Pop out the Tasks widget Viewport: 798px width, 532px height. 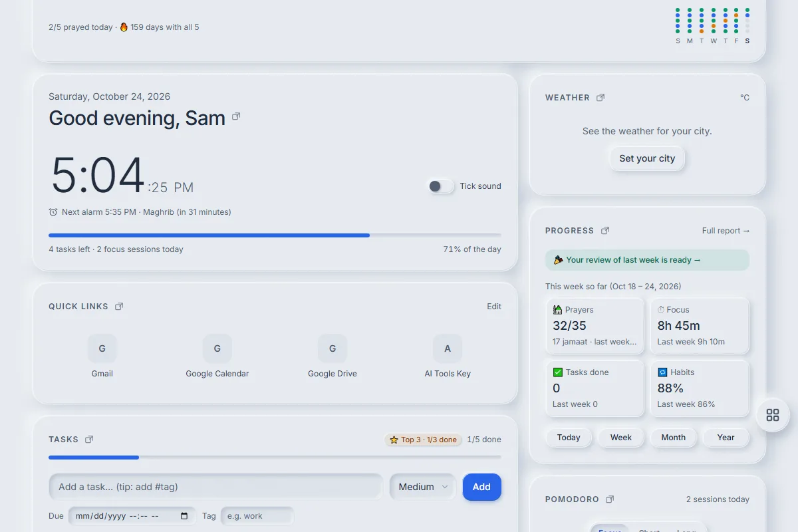pyautogui.click(x=89, y=440)
